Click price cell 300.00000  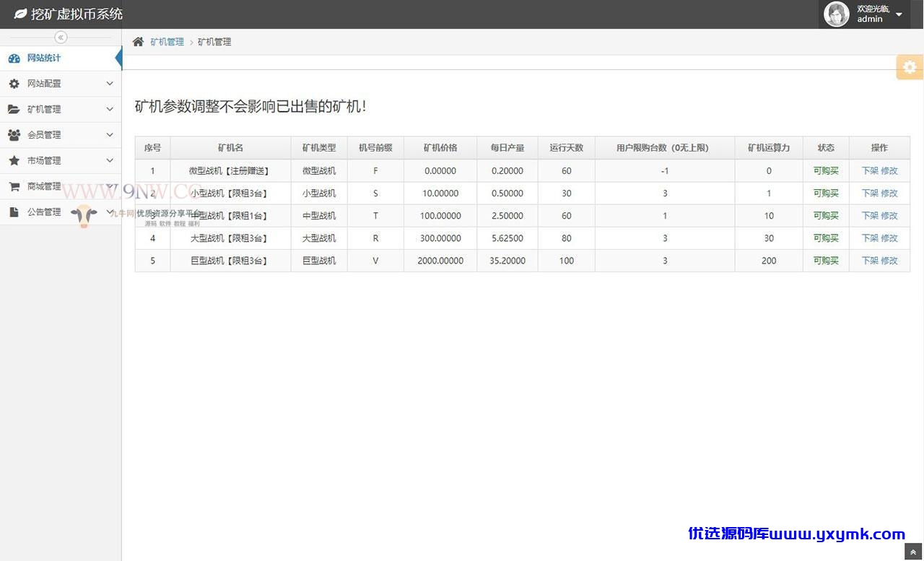[x=440, y=238]
